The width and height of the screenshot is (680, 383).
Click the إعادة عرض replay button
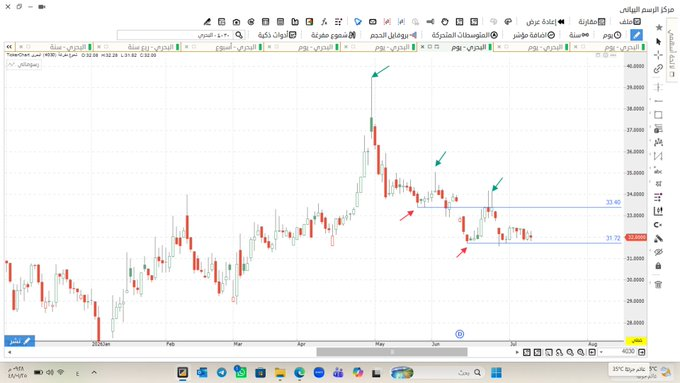click(x=545, y=22)
